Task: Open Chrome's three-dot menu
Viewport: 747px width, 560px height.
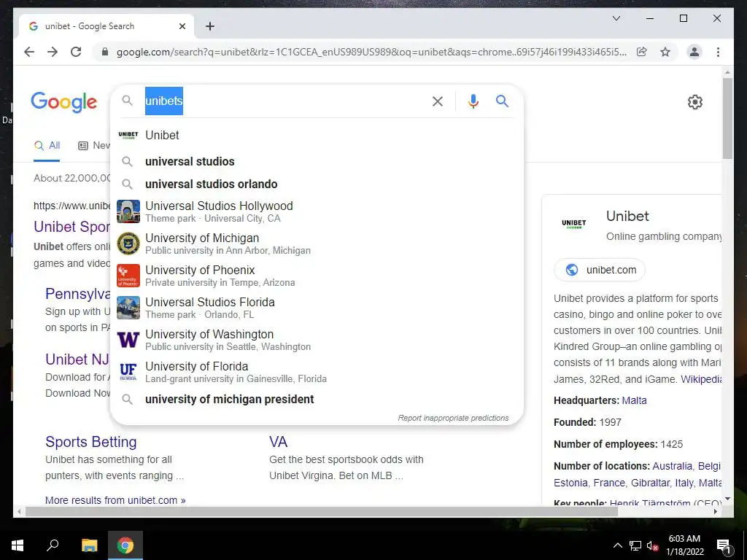Action: pos(718,52)
